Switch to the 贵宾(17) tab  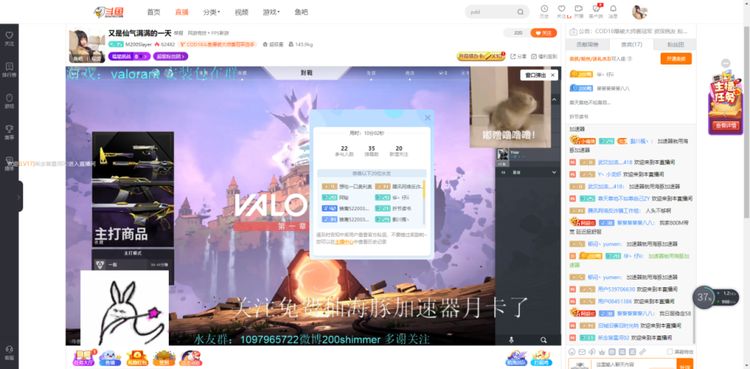point(631,45)
